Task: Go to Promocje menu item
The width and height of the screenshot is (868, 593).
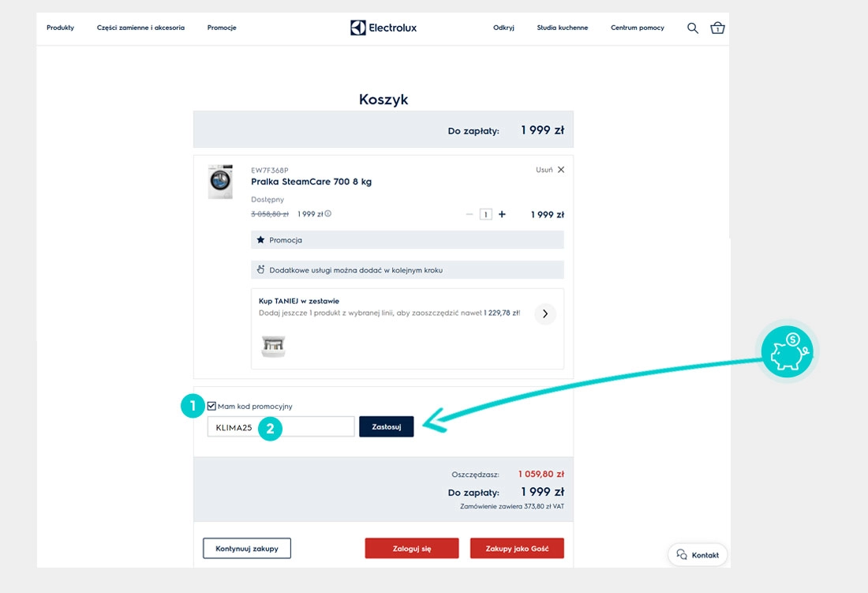Action: point(222,28)
